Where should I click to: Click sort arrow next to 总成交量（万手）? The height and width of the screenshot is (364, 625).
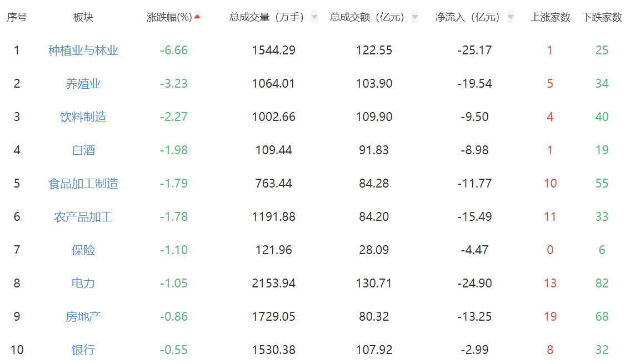314,17
